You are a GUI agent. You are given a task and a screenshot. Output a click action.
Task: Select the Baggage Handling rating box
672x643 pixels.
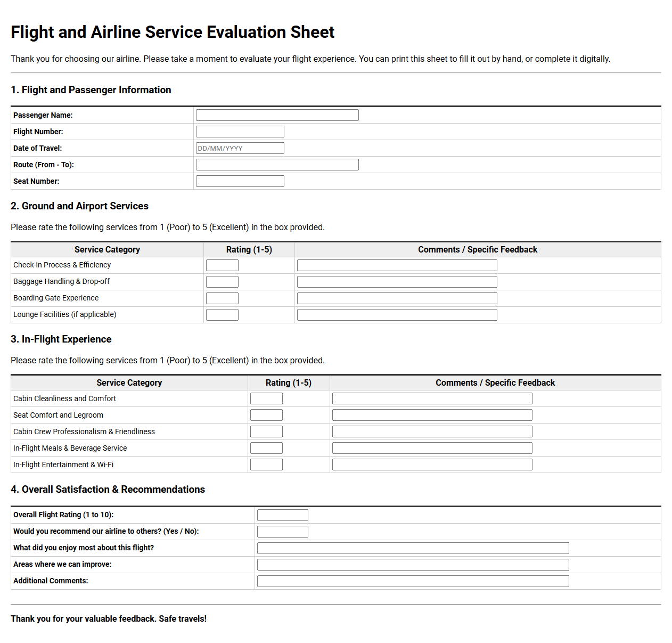[222, 282]
